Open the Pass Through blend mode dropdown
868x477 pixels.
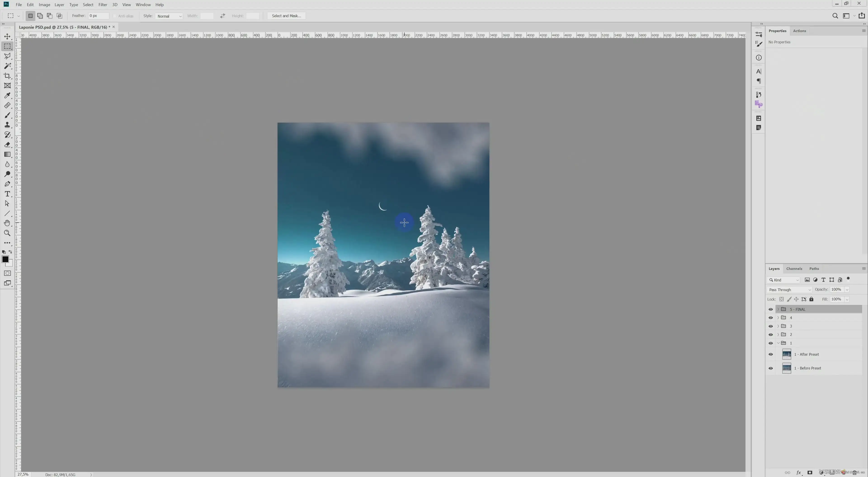click(x=790, y=290)
